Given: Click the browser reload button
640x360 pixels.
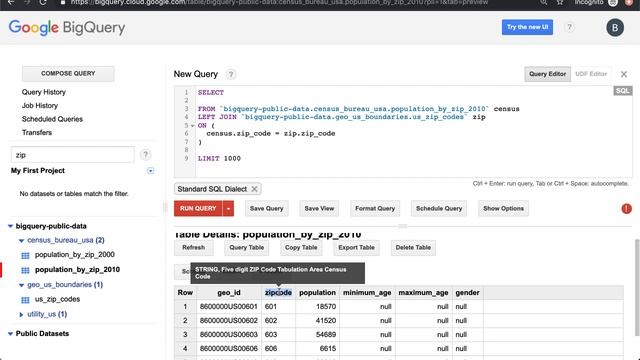Looking at the screenshot, I should pyautogui.click(x=42, y=2).
